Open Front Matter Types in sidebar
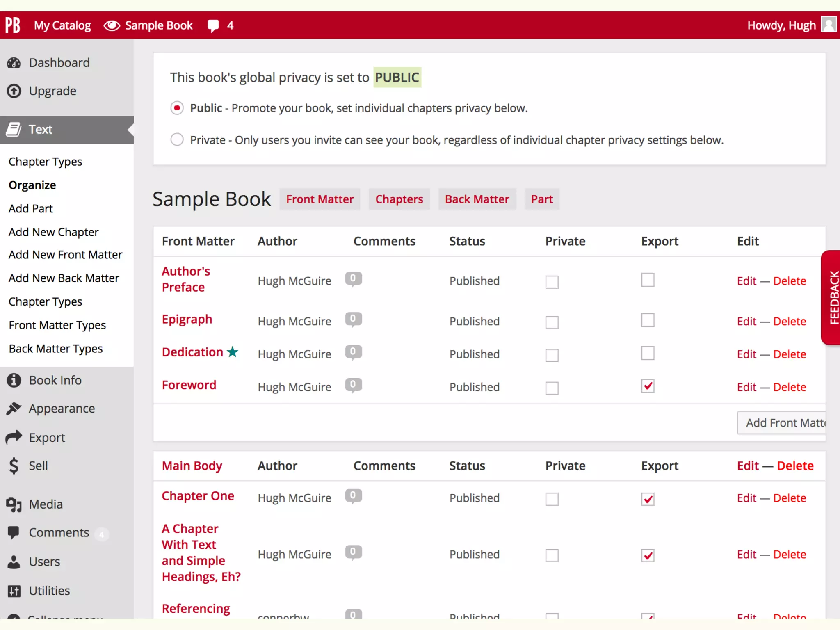840x630 pixels. coord(57,325)
